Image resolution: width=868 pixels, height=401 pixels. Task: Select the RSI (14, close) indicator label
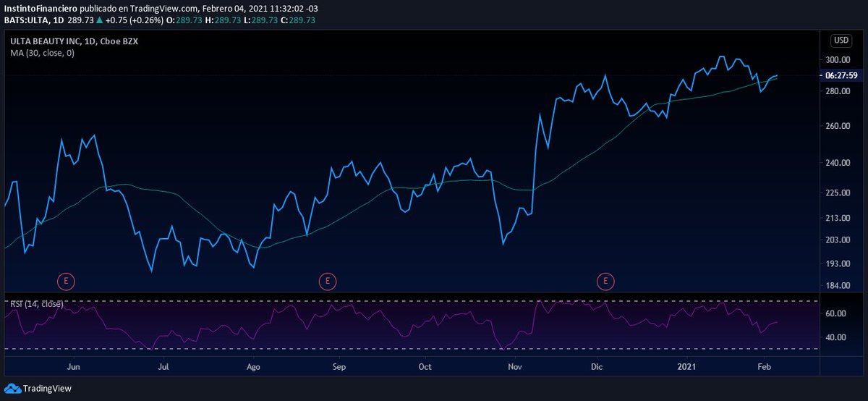pyautogui.click(x=35, y=303)
